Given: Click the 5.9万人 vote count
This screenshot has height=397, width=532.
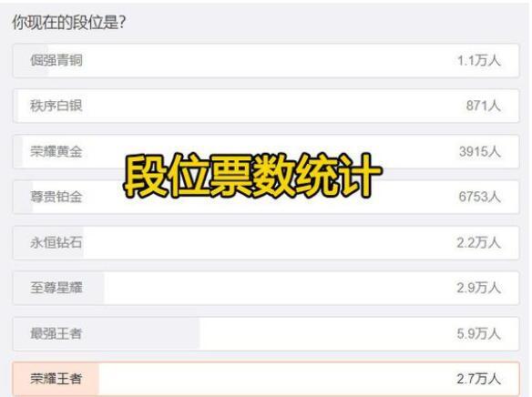Looking at the screenshot, I should (478, 333).
